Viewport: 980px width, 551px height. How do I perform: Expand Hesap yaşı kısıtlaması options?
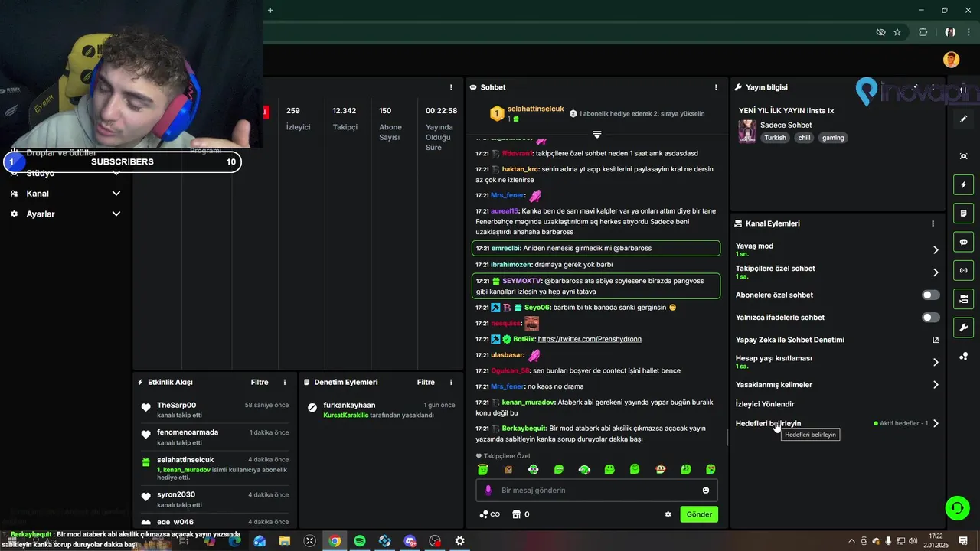click(936, 362)
